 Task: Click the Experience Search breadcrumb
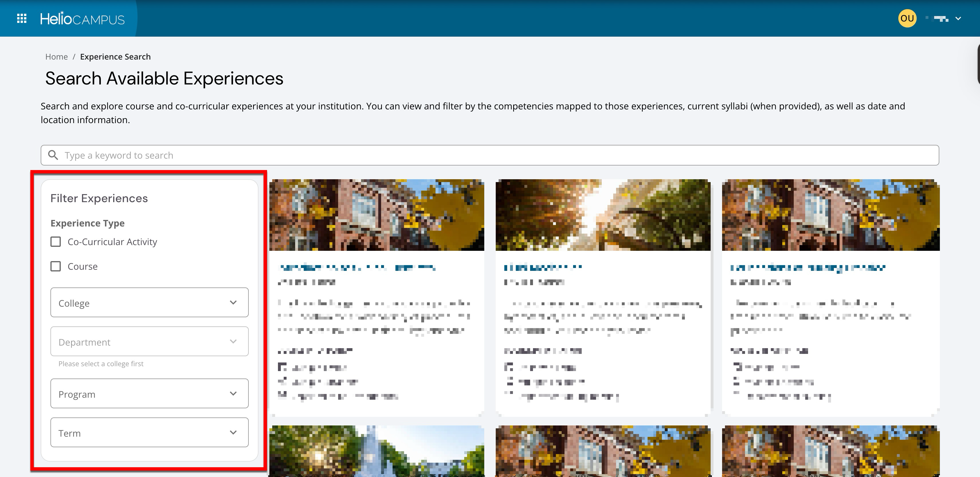pyautogui.click(x=115, y=57)
